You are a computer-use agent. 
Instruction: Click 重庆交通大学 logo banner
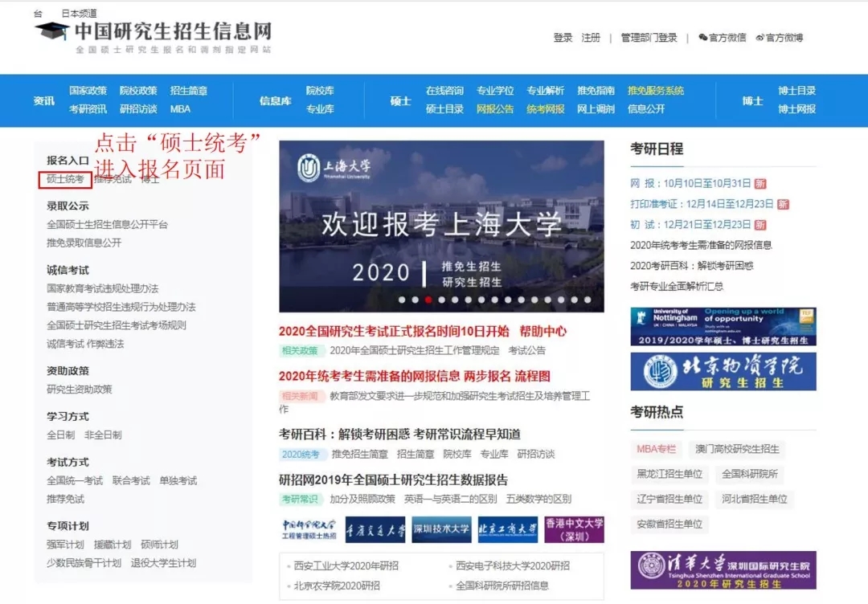tap(375, 530)
